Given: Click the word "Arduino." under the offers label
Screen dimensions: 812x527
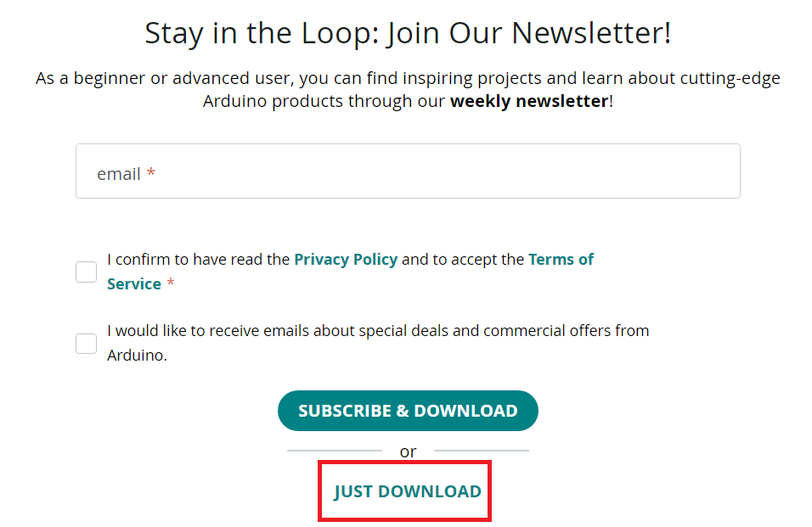Looking at the screenshot, I should pos(137,356).
